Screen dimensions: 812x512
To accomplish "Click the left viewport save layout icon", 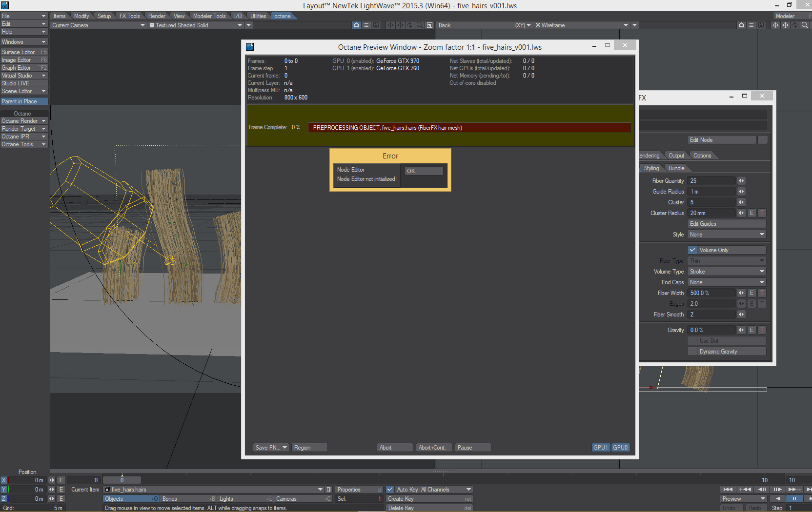I will point(376,25).
